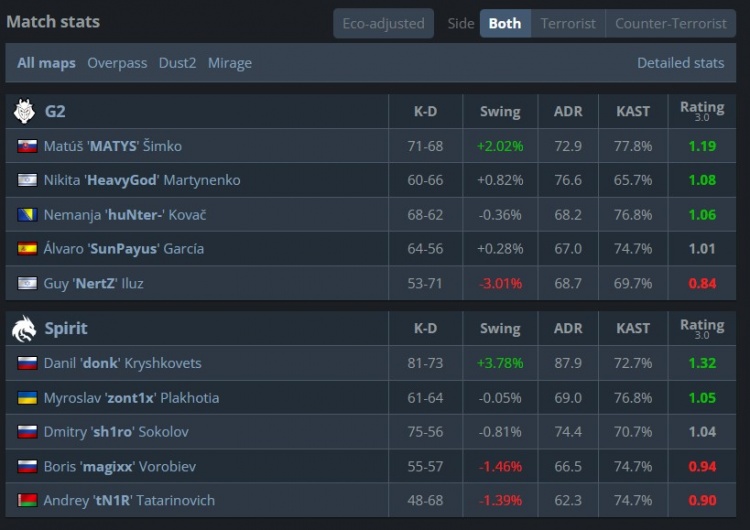750x530 pixels.
Task: Click tN1R's 48-68 K-D value
Action: pos(425,500)
